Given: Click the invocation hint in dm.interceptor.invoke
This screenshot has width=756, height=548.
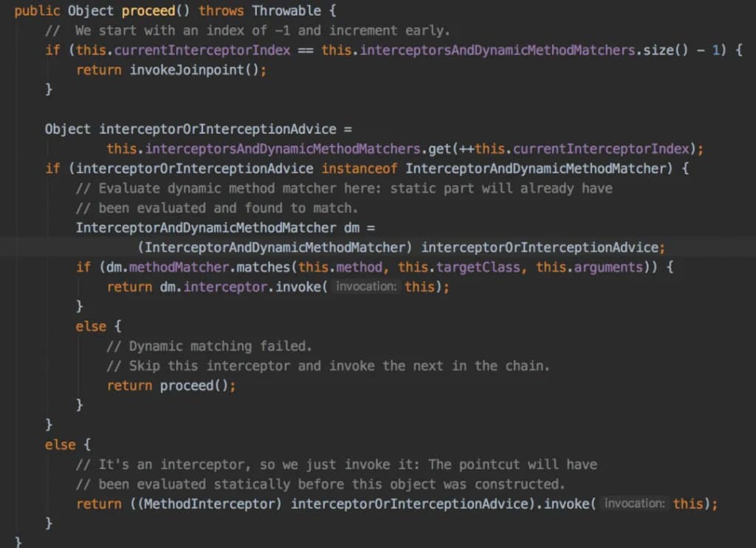Looking at the screenshot, I should [367, 287].
